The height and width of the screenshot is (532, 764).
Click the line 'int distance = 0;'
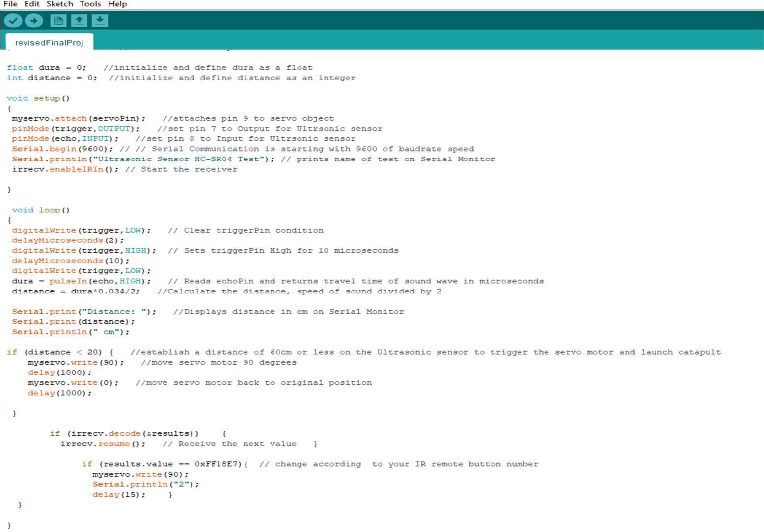click(52, 78)
